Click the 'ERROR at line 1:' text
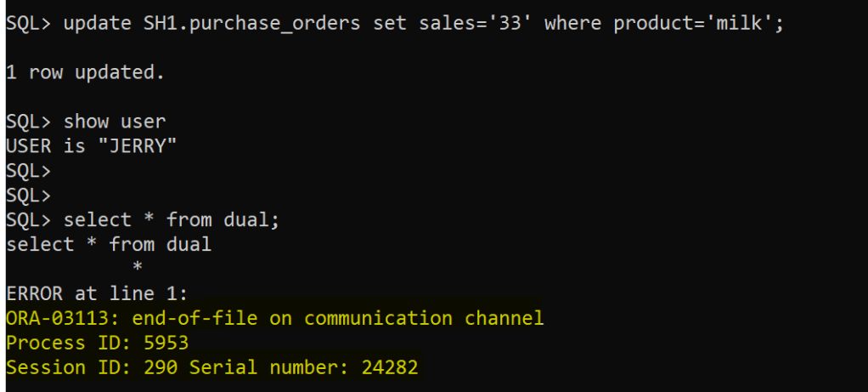The image size is (868, 392). [97, 294]
